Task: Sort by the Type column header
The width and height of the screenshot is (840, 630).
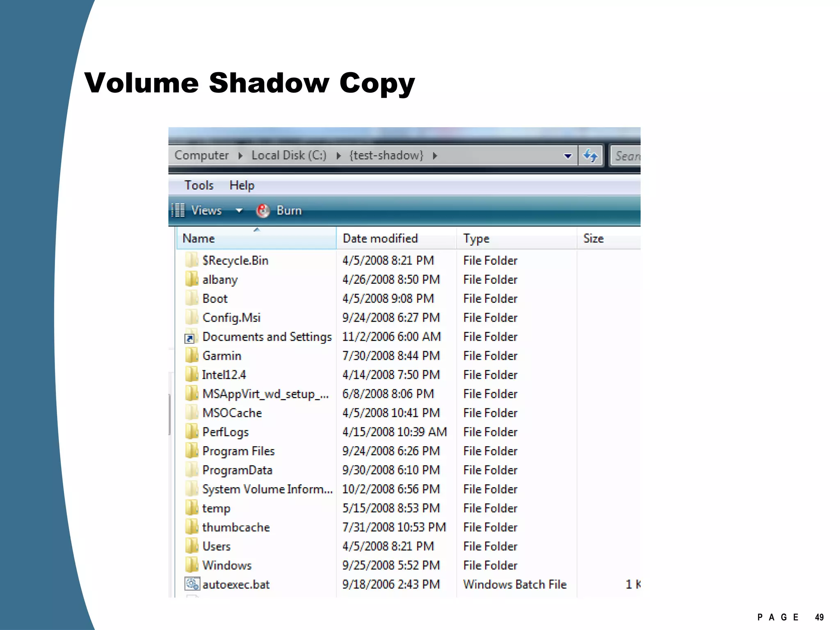Action: tap(517, 238)
